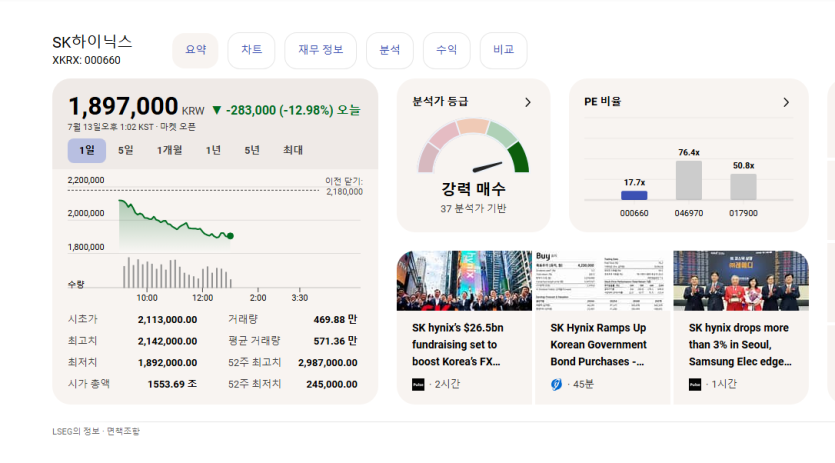Click the 수량 volume label
This screenshot has width=835, height=463.
click(x=76, y=284)
